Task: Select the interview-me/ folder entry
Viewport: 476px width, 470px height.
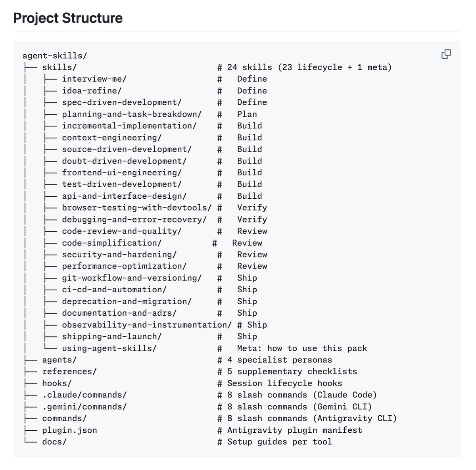Action: coord(94,79)
